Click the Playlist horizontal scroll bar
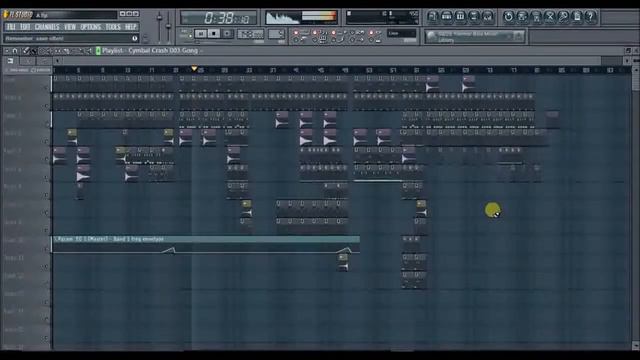 pos(331,61)
